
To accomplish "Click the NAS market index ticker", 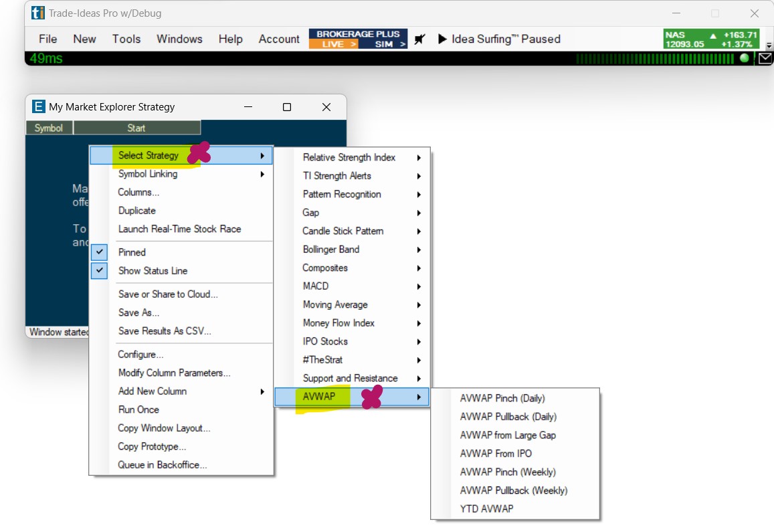I will [x=711, y=39].
